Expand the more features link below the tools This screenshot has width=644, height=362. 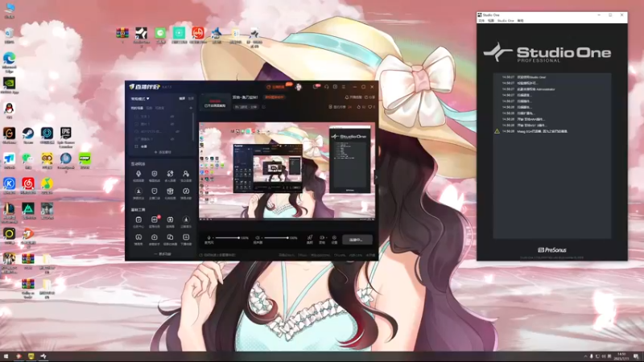coord(163,254)
